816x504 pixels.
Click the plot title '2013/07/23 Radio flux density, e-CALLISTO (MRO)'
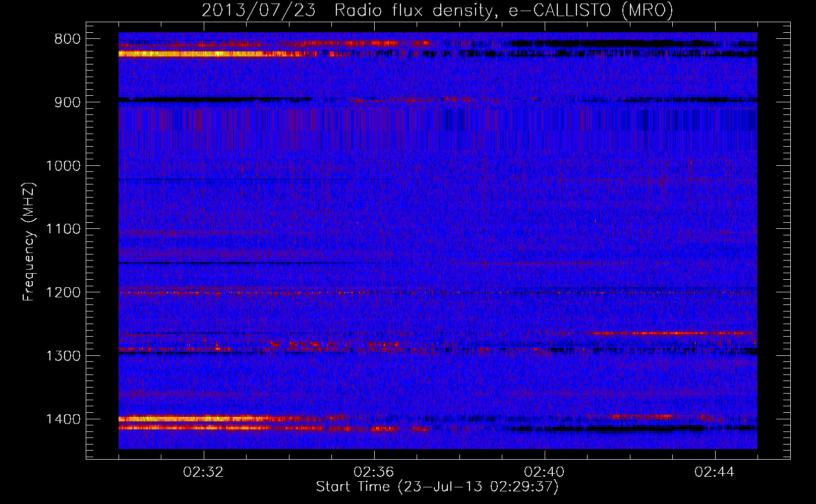point(437,10)
